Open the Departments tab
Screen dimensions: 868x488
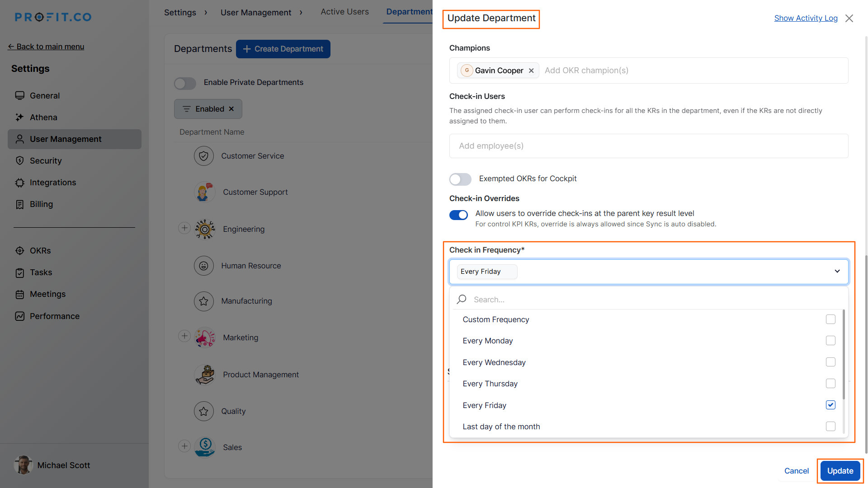pyautogui.click(x=409, y=12)
